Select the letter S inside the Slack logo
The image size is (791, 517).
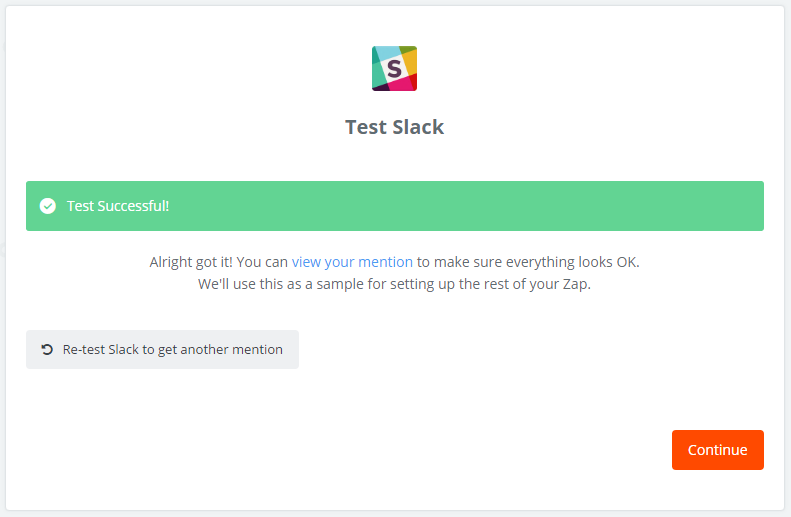coord(394,69)
